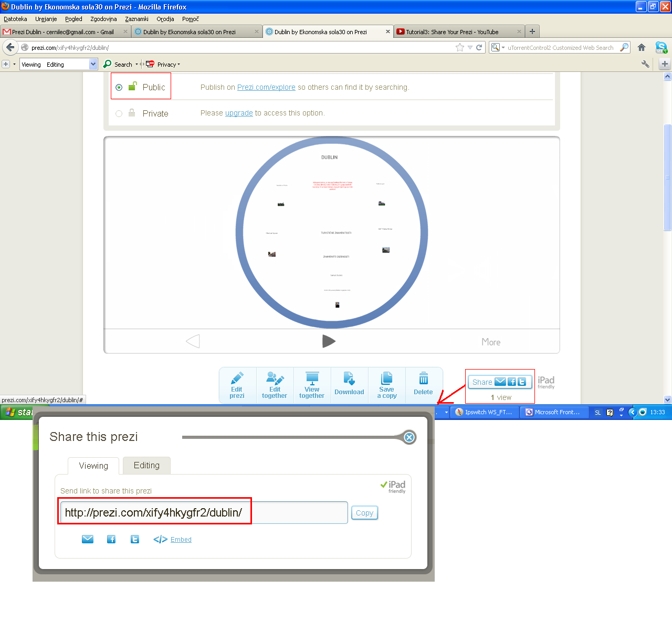Viewport: 672px width, 631px height.
Task: Click Facebook icon in Share this prezi dialog
Action: tap(111, 539)
